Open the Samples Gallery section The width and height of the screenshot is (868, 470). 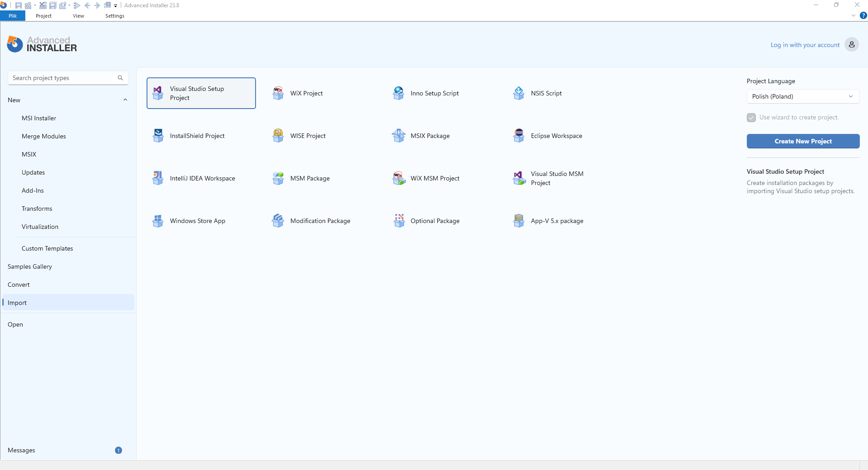(x=30, y=266)
